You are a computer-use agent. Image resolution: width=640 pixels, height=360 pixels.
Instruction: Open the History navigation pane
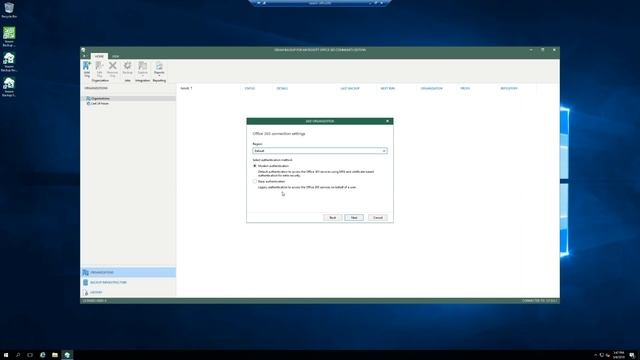(x=129, y=292)
